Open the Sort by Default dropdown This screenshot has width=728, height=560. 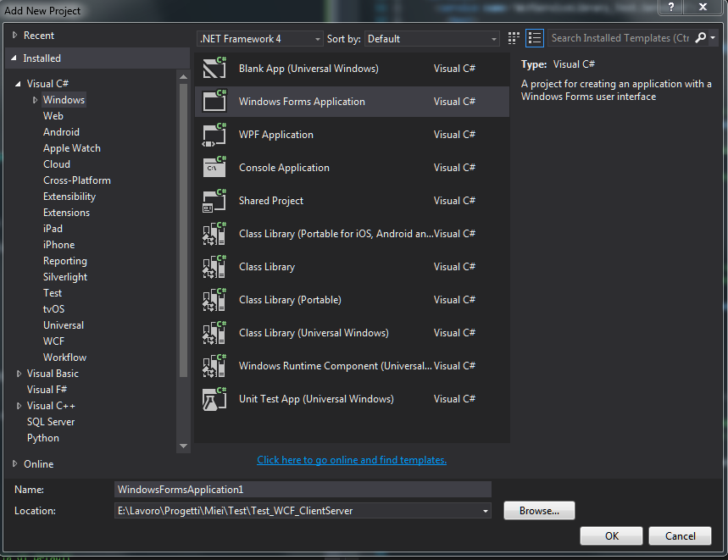coord(432,39)
